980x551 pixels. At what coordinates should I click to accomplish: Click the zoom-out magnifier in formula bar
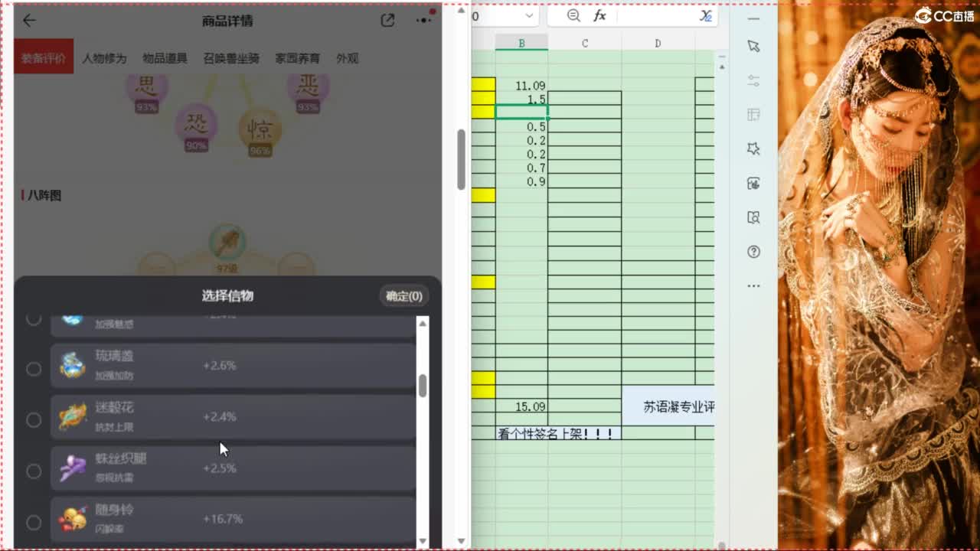(573, 15)
